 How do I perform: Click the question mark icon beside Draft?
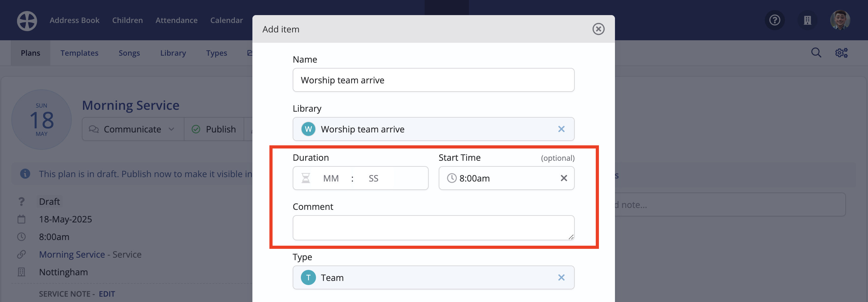point(21,201)
